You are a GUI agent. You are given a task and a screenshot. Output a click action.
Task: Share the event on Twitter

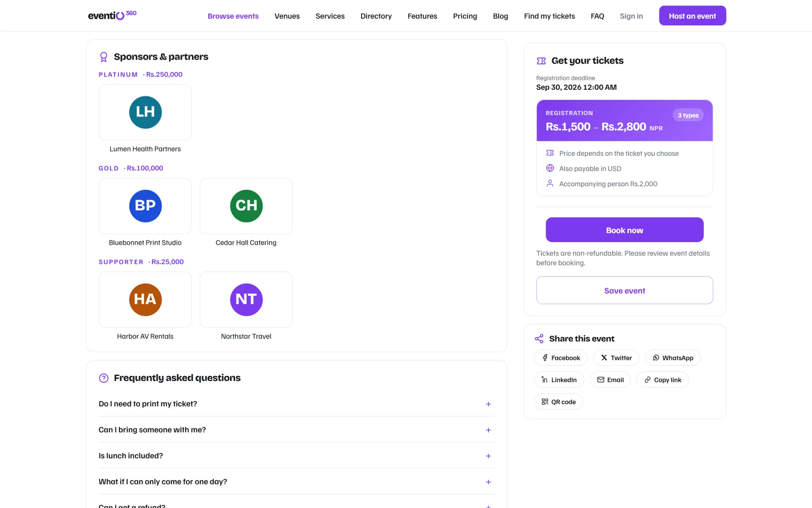pyautogui.click(x=616, y=358)
